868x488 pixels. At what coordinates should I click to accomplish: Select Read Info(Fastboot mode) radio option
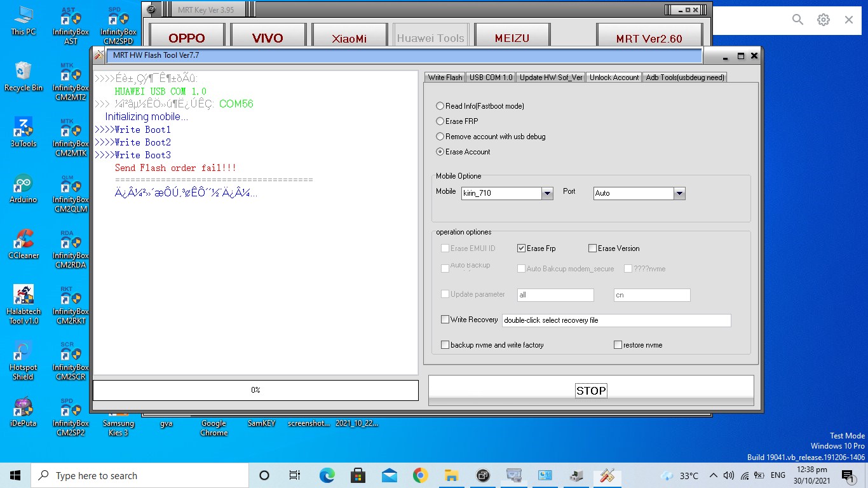pos(480,106)
